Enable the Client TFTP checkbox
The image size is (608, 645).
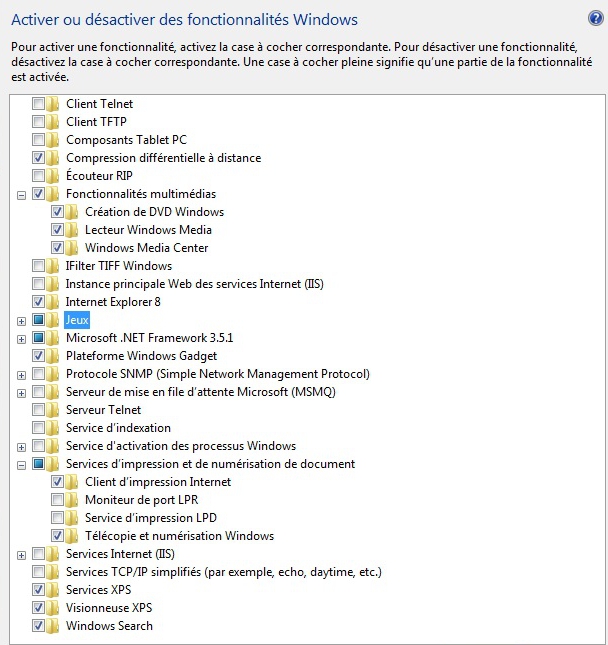tap(38, 122)
